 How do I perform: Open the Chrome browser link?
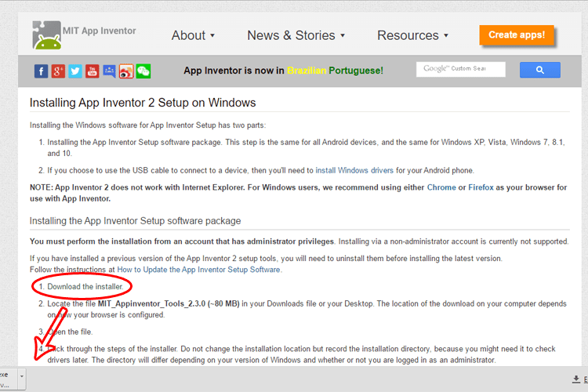coord(441,187)
